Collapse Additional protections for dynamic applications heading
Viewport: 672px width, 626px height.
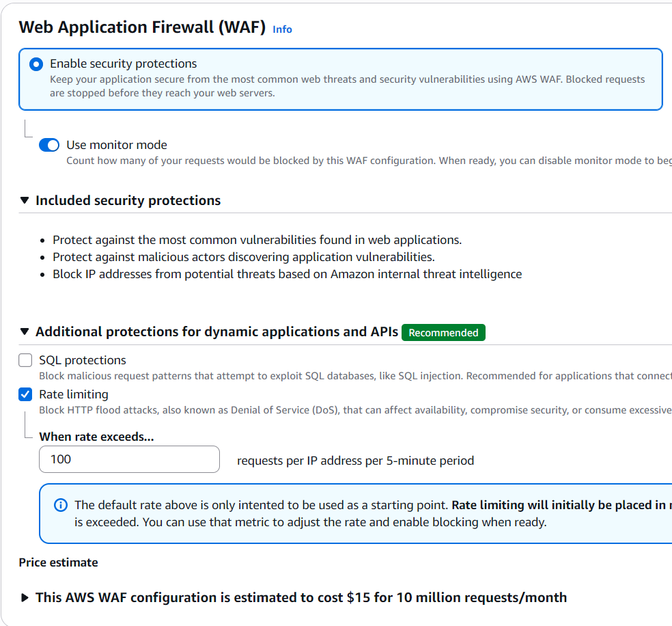point(216,331)
